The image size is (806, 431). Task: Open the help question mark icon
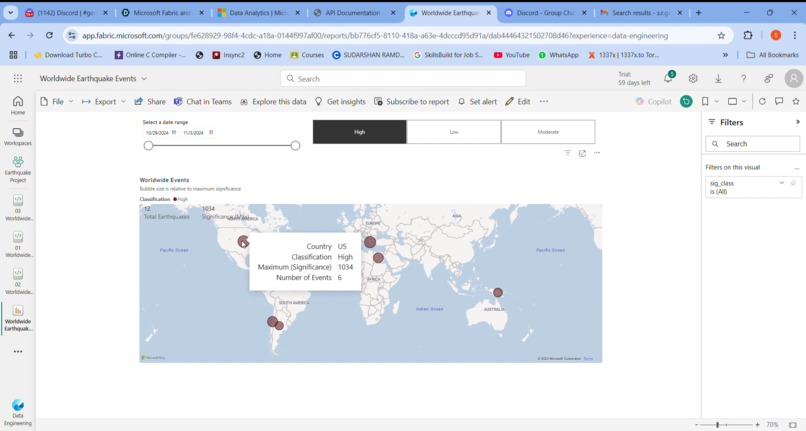[x=743, y=78]
